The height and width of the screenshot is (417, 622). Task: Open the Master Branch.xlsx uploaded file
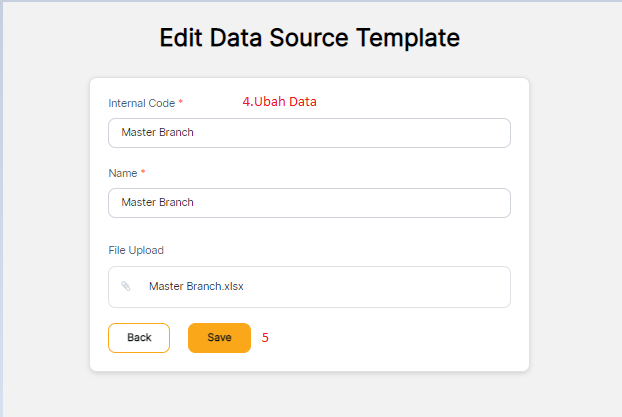196,286
